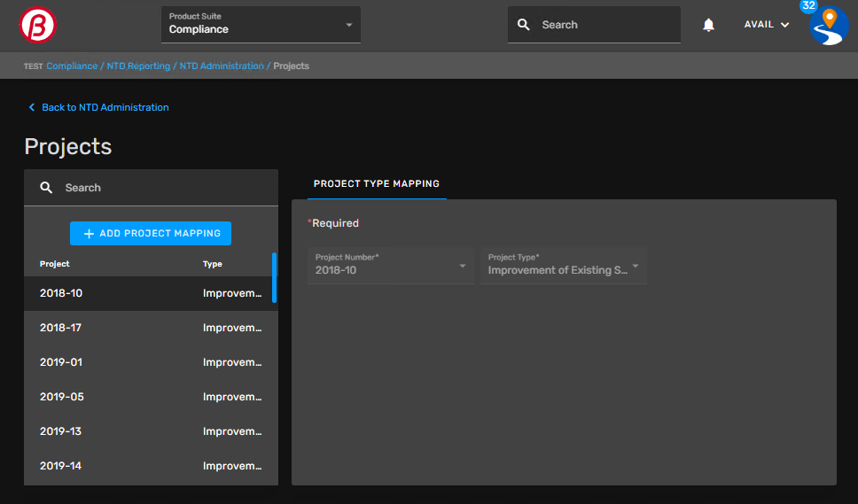Click the Project column header
The image size is (858, 504).
point(55,263)
